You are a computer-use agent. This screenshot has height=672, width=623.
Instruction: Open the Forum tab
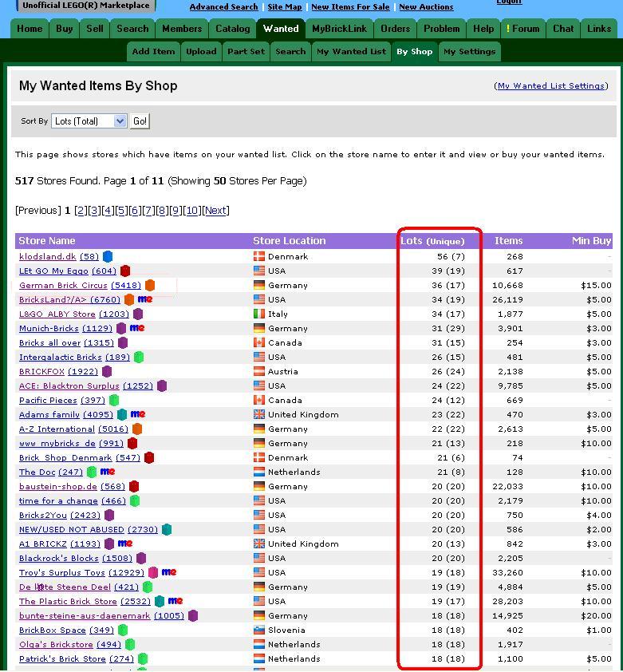coord(522,29)
